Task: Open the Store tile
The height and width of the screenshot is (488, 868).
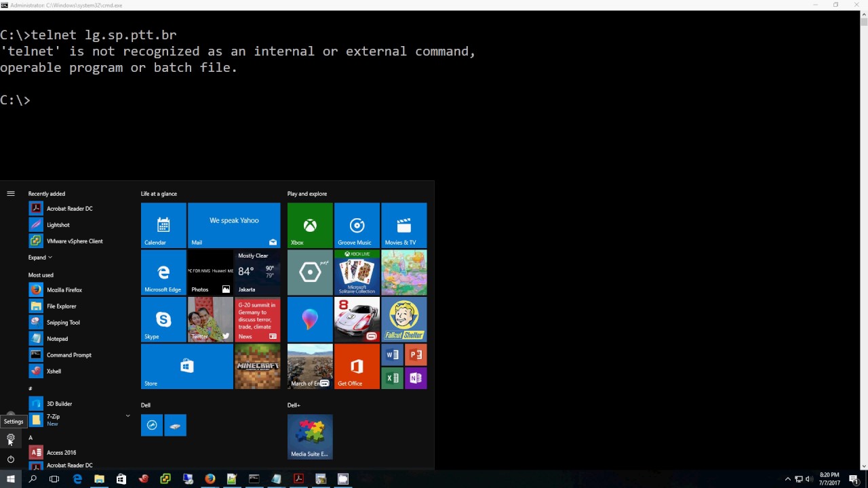Action: point(187,366)
